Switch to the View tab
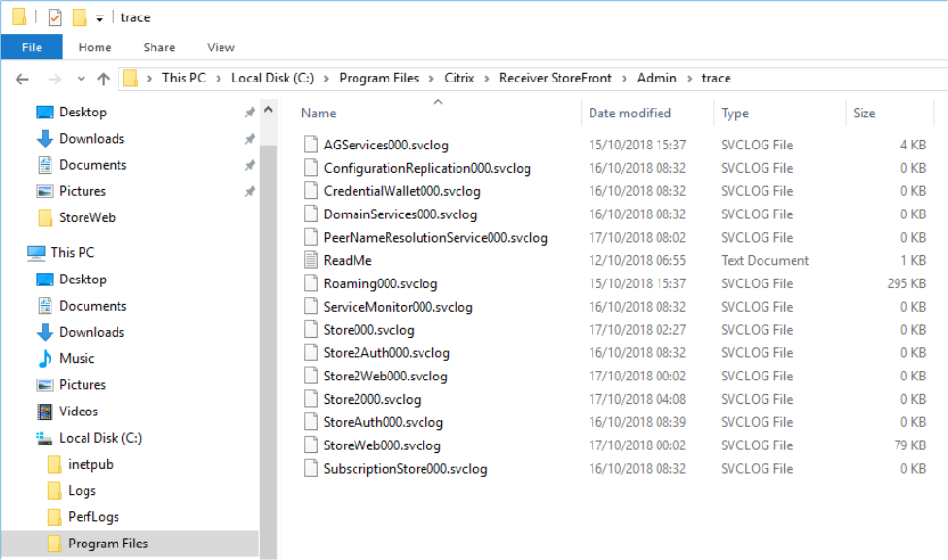 (220, 47)
